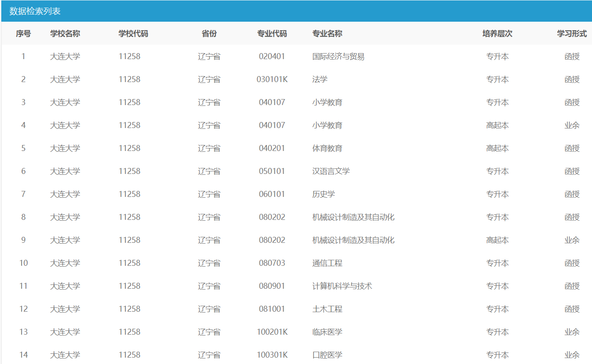Click school code 11258 in row 2

[x=129, y=80]
